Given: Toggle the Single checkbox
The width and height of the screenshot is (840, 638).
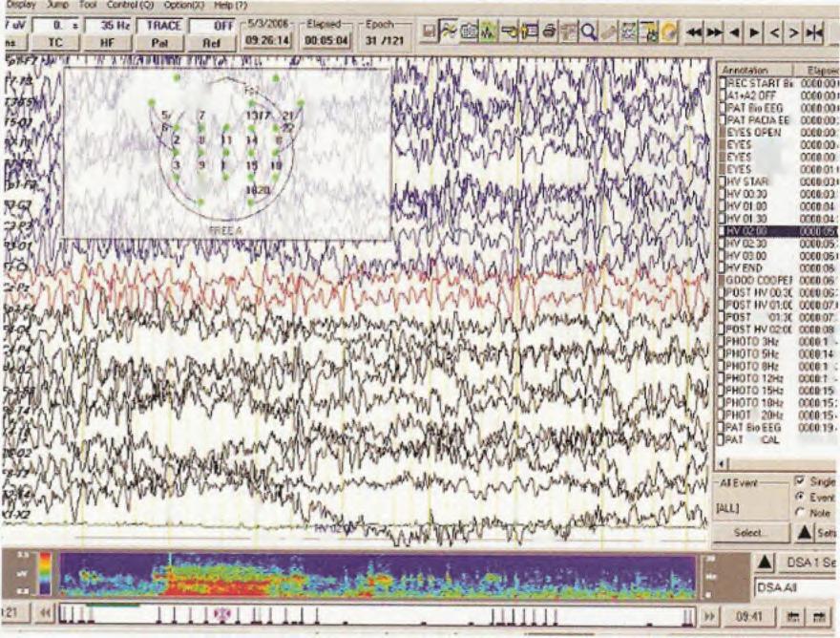Looking at the screenshot, I should click(x=801, y=481).
